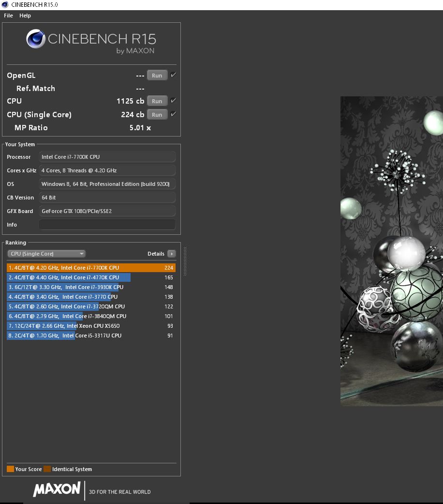Image resolution: width=443 pixels, height=504 pixels.
Task: Click the panel splitter grip handle
Action: coord(185,261)
